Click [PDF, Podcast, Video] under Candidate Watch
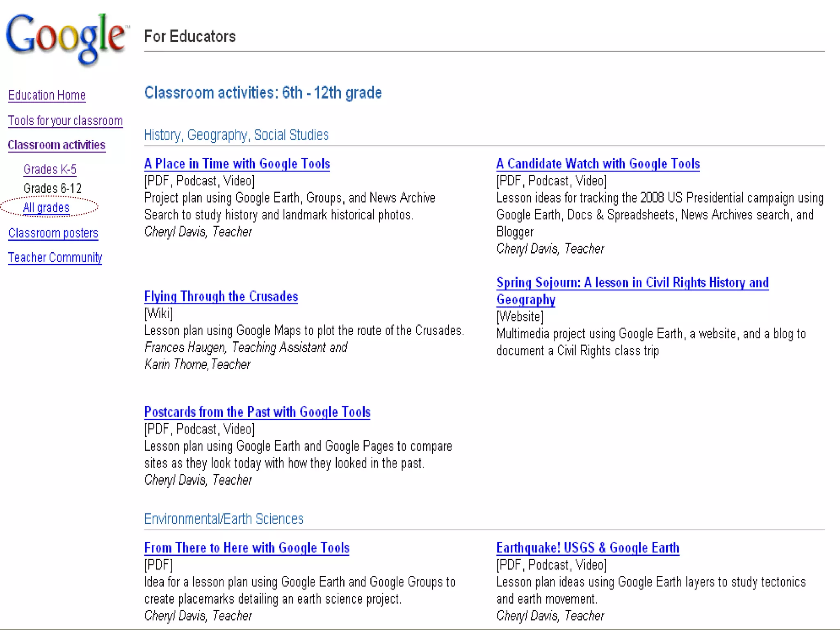The image size is (840, 630). [551, 181]
